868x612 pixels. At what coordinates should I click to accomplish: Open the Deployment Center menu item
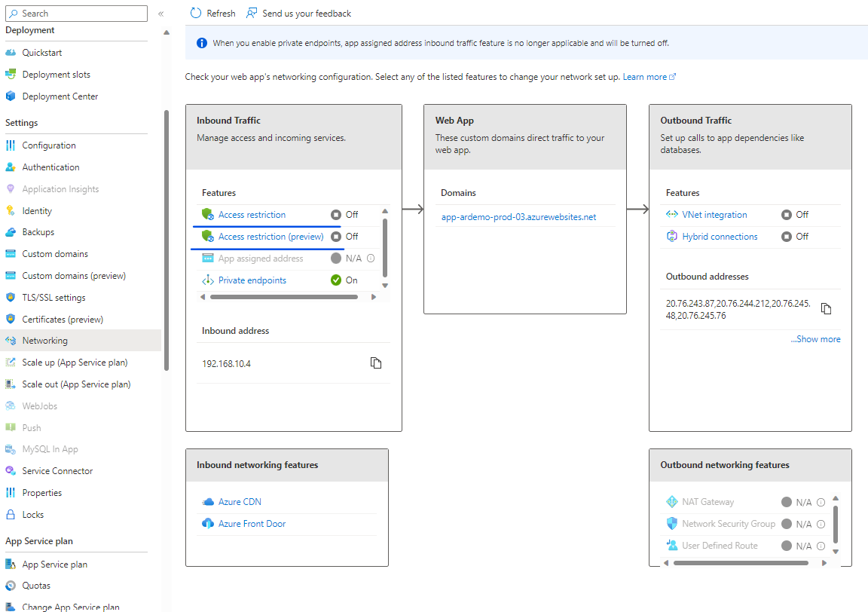coord(60,96)
